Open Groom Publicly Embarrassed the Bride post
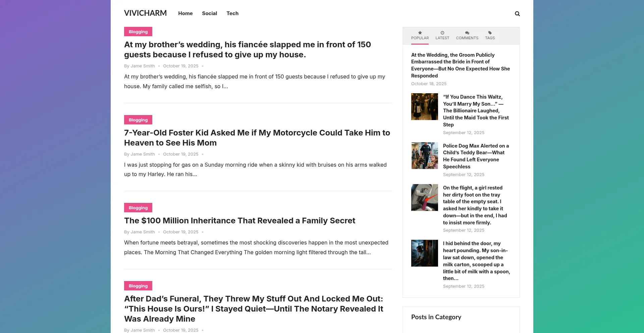The height and width of the screenshot is (333, 644). click(x=460, y=65)
